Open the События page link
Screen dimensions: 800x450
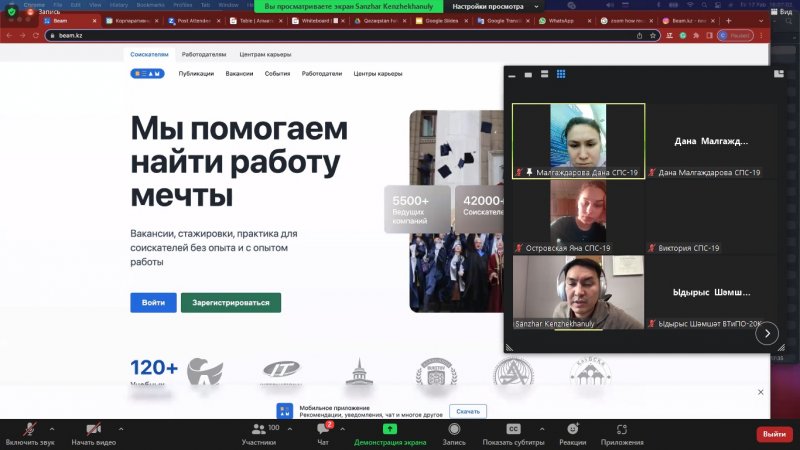(277, 73)
